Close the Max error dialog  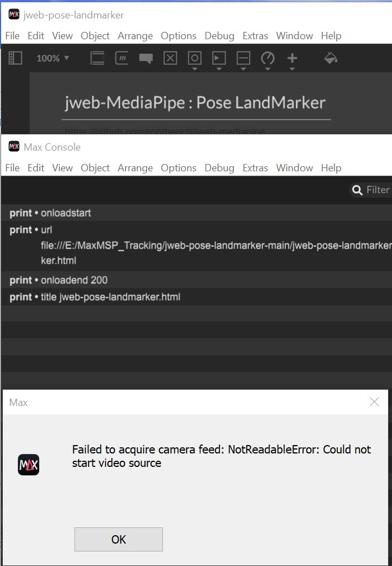(x=374, y=402)
